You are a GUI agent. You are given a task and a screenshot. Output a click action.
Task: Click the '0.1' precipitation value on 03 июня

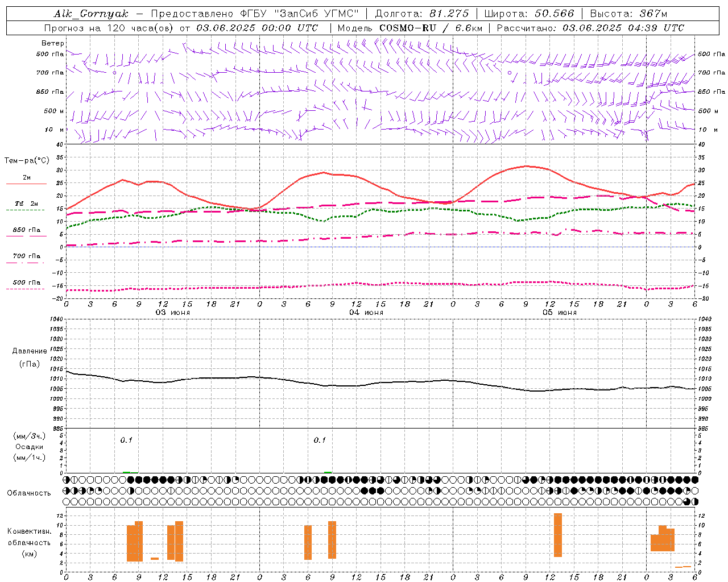(126, 440)
